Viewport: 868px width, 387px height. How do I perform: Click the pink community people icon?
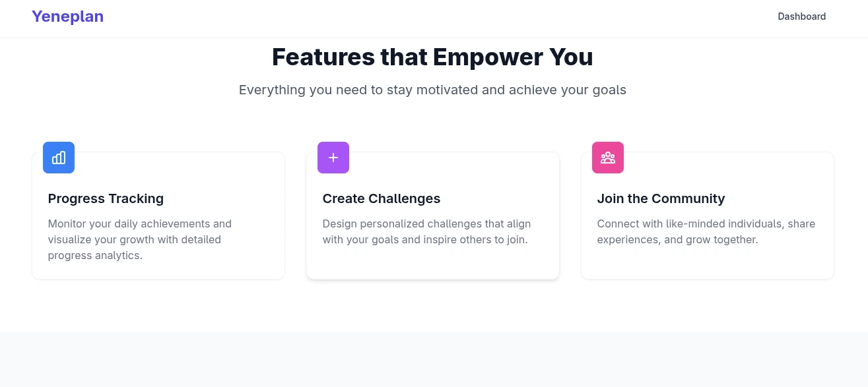coord(608,158)
